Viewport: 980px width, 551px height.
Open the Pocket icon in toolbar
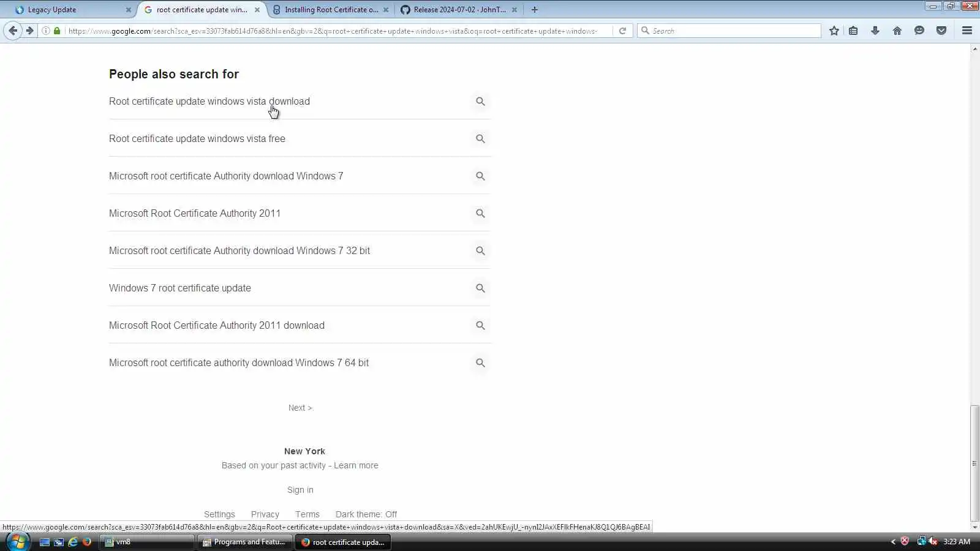(x=941, y=31)
